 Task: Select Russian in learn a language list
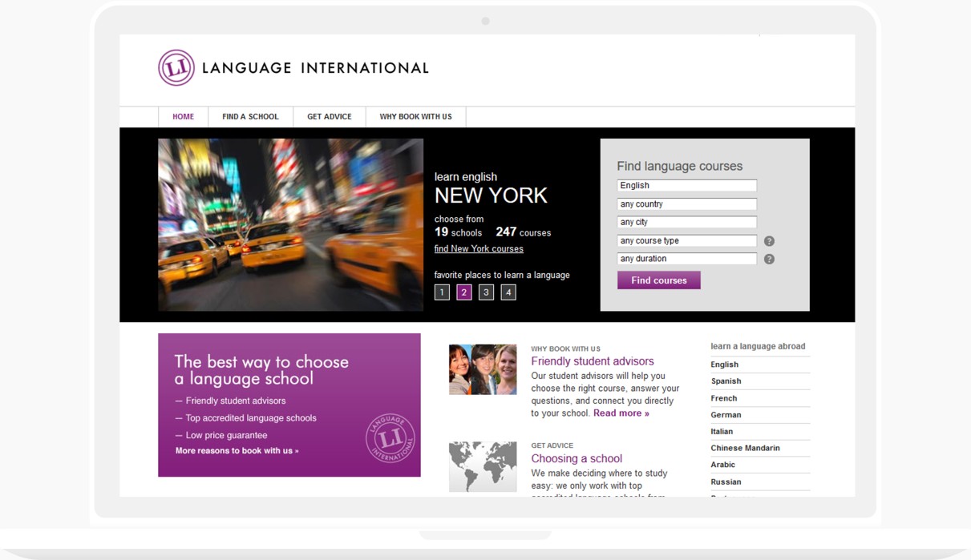[726, 481]
